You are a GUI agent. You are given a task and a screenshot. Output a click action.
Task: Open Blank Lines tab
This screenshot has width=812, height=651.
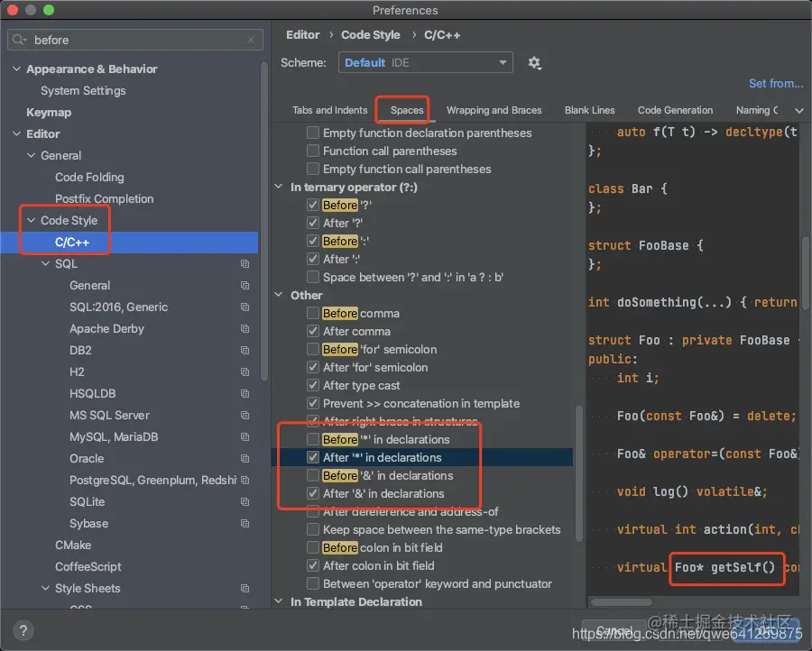(x=589, y=110)
